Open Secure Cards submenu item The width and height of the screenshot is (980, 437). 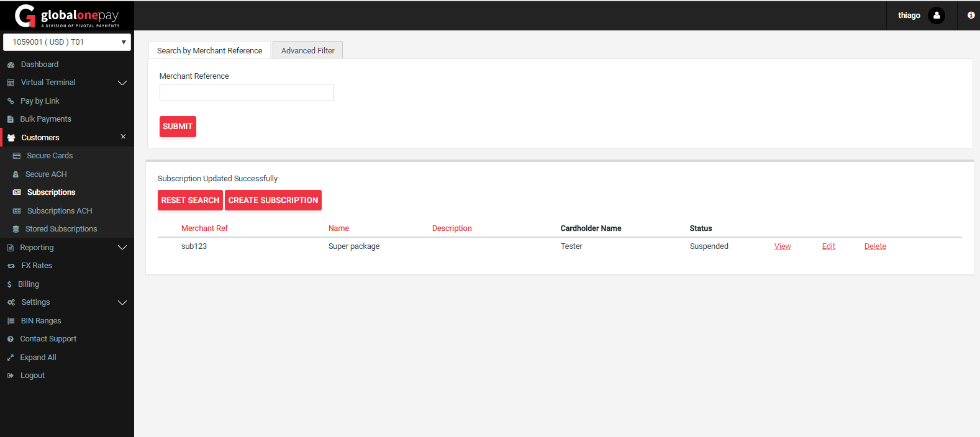[50, 156]
